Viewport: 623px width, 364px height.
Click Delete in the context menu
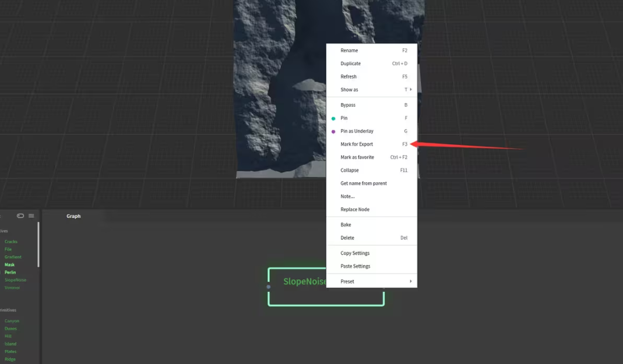tap(347, 238)
